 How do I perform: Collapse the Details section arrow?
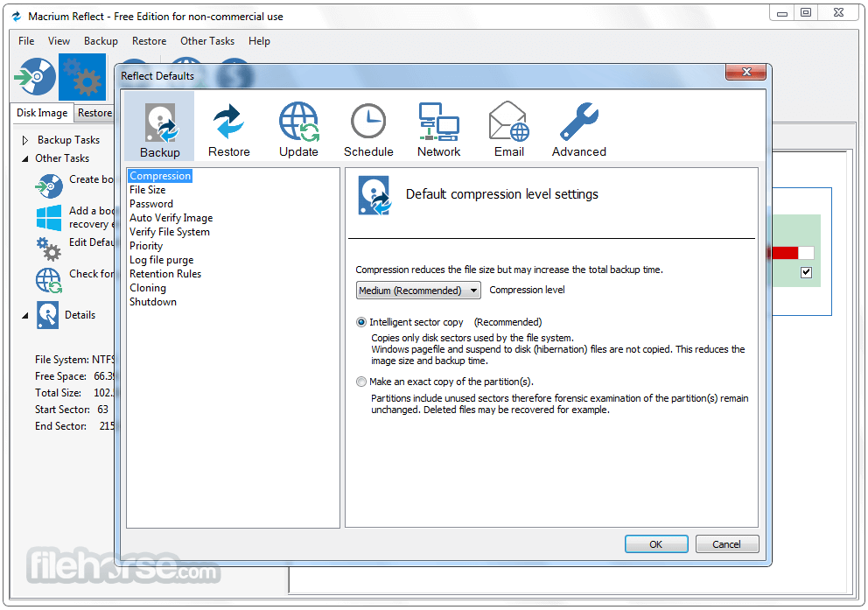(24, 316)
